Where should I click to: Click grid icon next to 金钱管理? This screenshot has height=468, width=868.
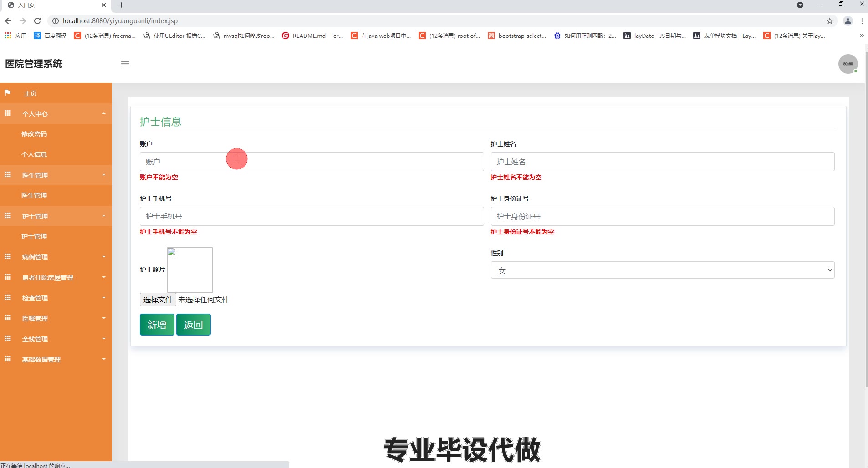coord(8,339)
